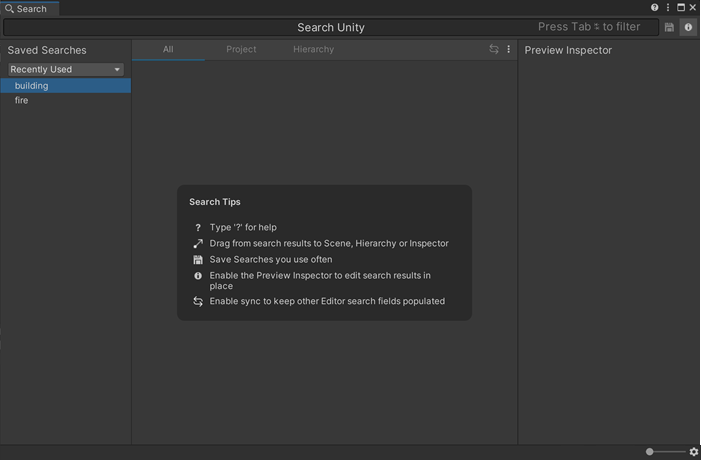Click the Save search disk icon
This screenshot has height=460, width=701.
(x=669, y=27)
